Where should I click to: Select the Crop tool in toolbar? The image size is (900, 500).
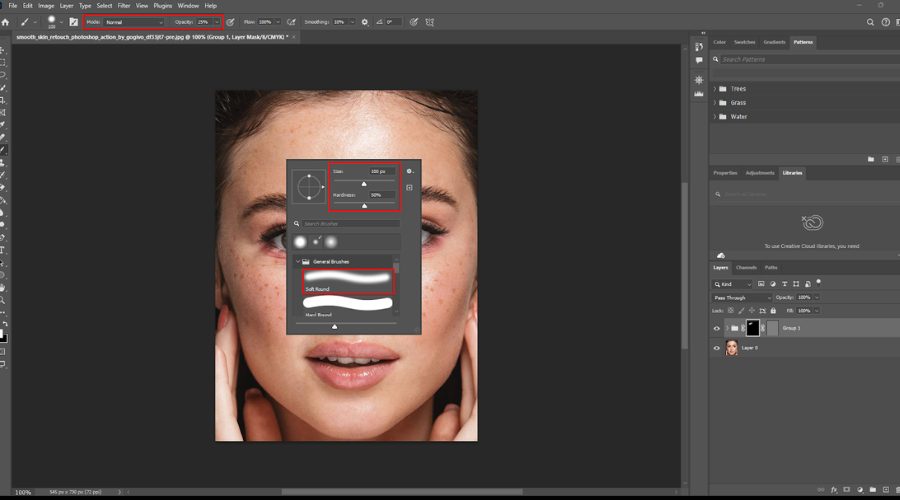(2, 100)
